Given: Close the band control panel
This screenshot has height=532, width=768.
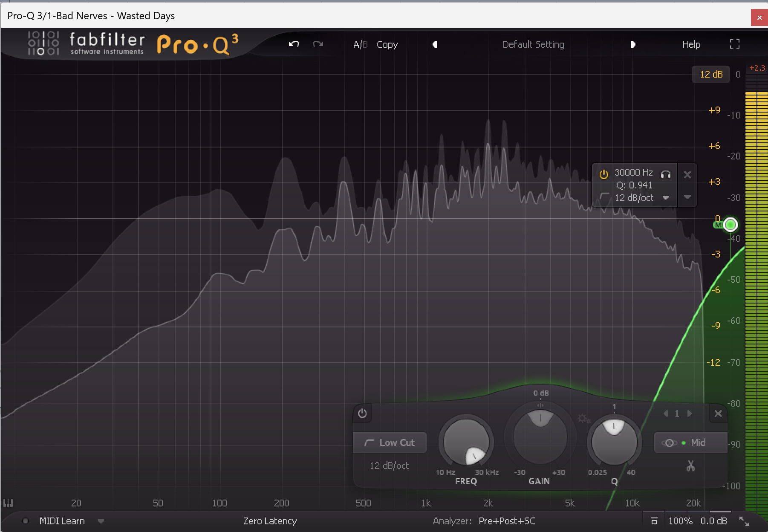Looking at the screenshot, I should coord(718,413).
